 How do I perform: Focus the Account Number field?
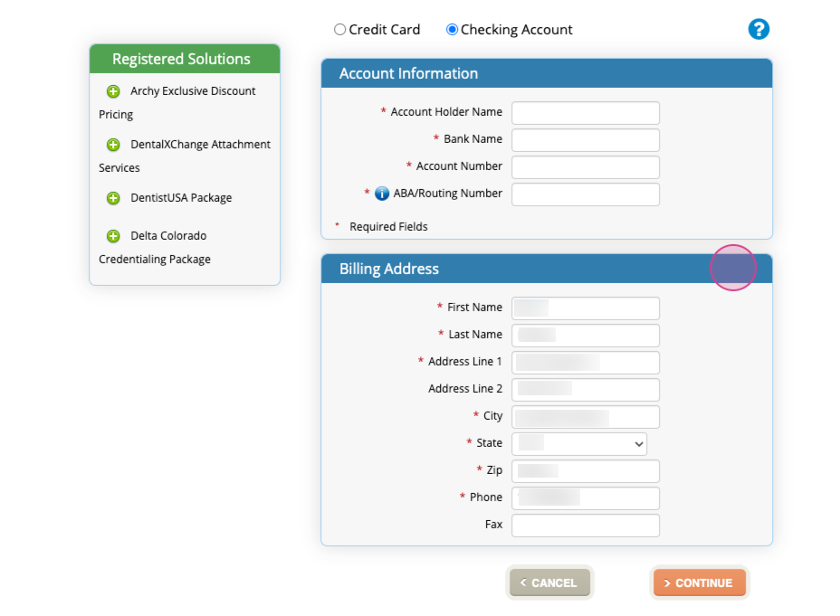click(x=586, y=167)
